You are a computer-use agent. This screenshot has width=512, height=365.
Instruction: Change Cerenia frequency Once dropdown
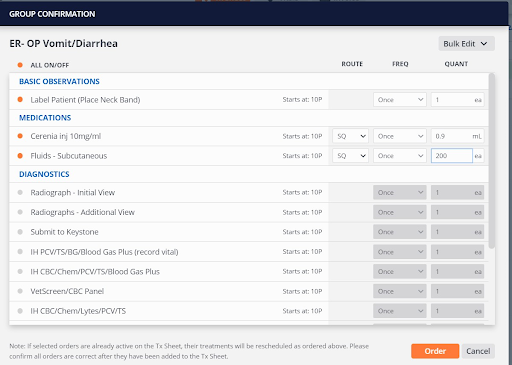[x=400, y=136]
